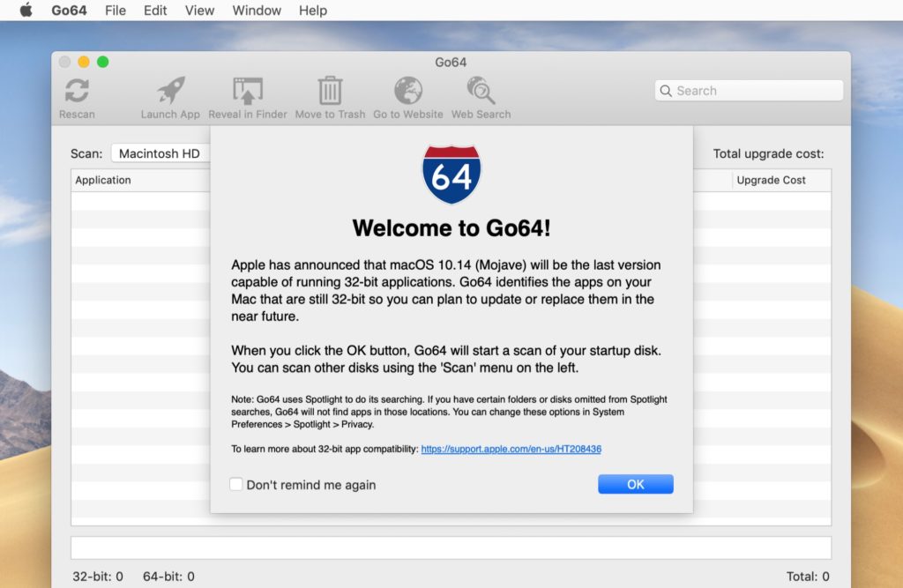Click the Go to Website globe icon
Image resolution: width=903 pixels, height=588 pixels.
[x=407, y=91]
